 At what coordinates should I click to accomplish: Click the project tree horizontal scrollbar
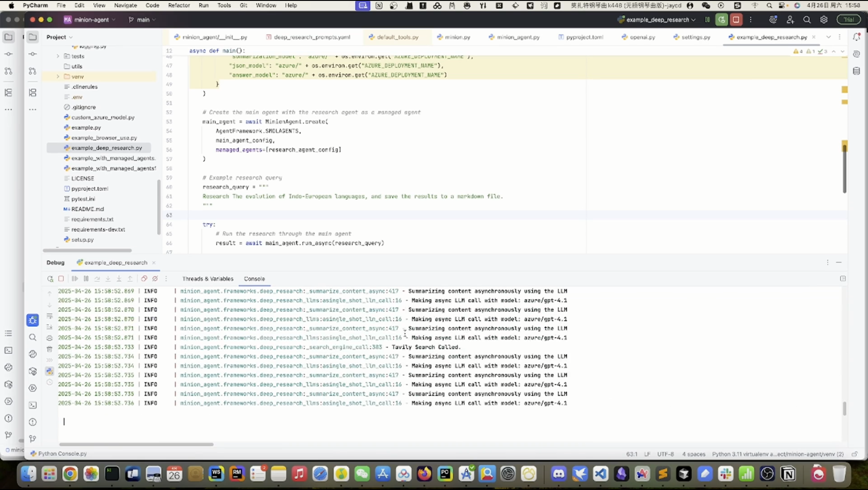(87, 250)
